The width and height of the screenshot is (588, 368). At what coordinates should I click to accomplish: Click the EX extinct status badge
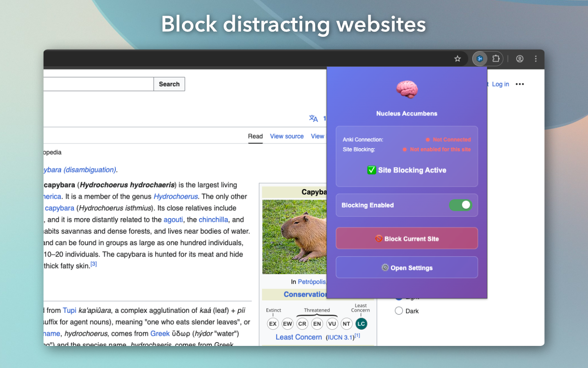(x=273, y=324)
